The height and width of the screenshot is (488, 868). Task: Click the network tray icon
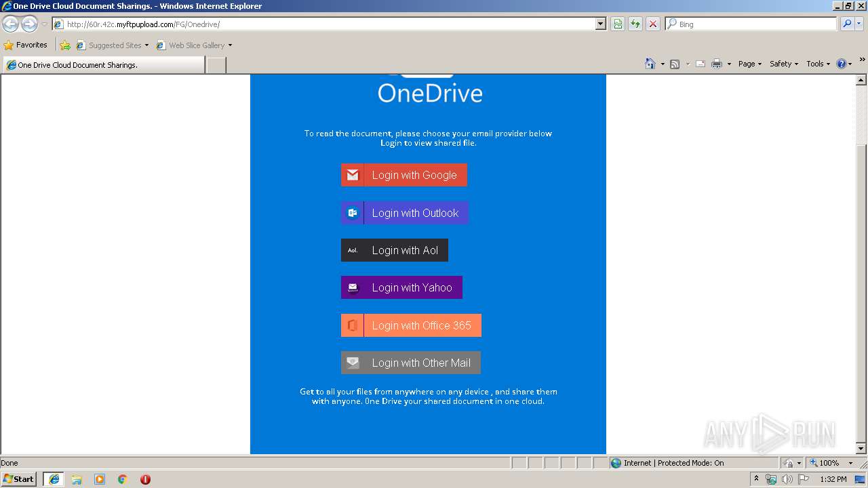(x=771, y=479)
